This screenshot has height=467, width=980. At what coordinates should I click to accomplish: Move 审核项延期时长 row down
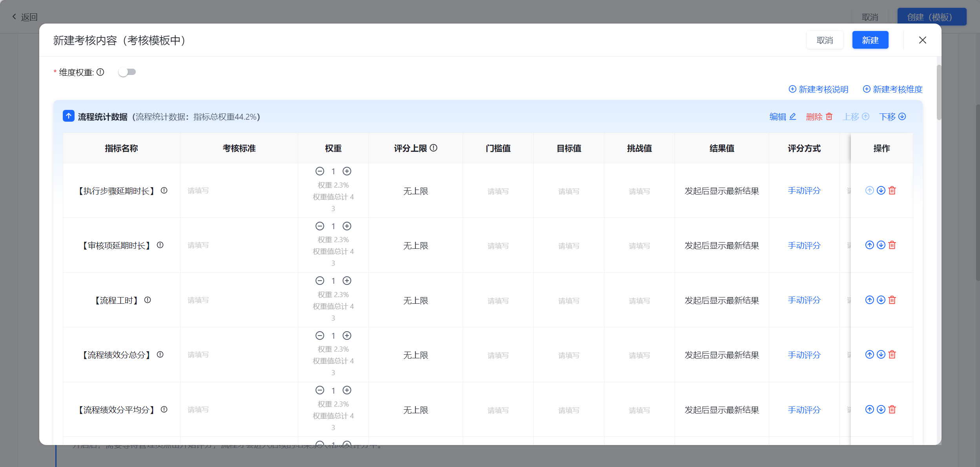coord(881,245)
